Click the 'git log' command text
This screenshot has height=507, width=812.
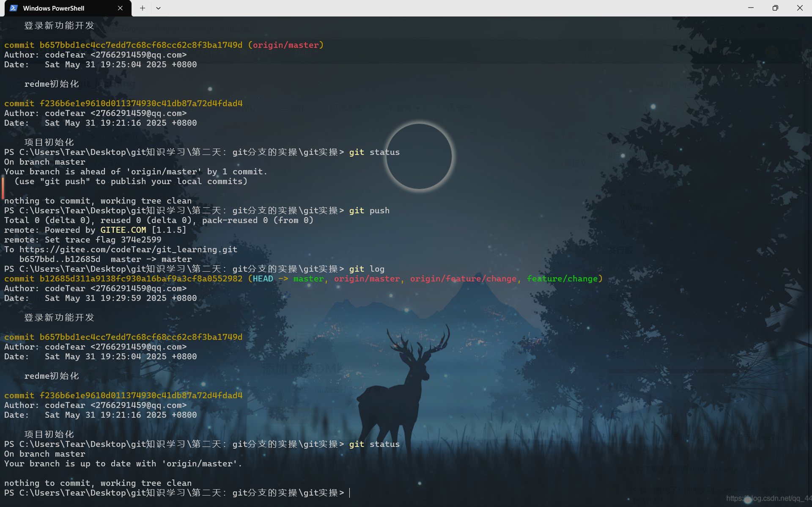(x=366, y=269)
